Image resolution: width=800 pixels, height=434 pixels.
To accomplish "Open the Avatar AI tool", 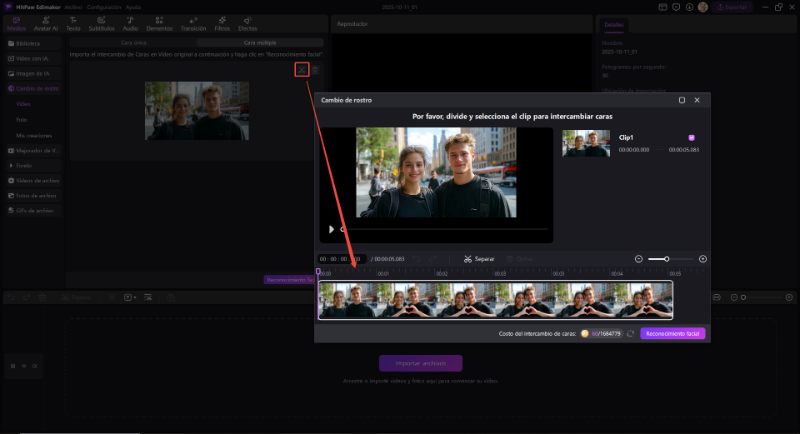I will click(45, 26).
